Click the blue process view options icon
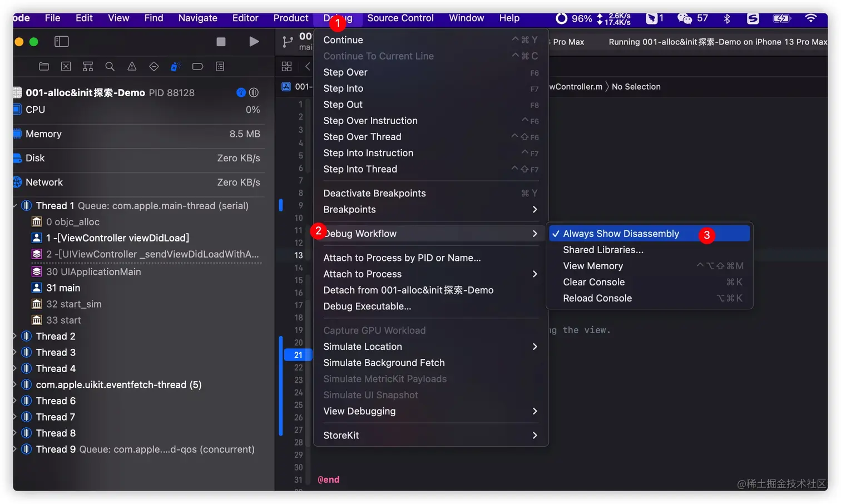The height and width of the screenshot is (504, 841). [x=241, y=92]
